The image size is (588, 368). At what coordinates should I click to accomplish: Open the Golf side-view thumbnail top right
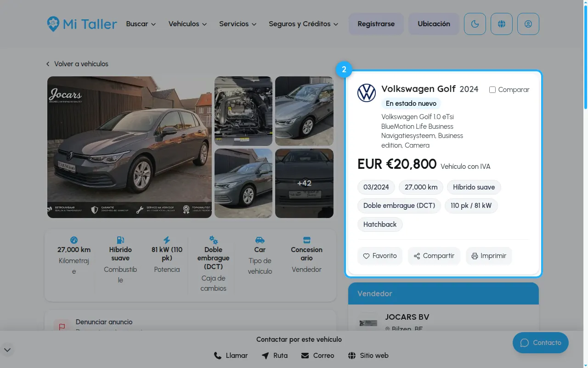click(x=304, y=111)
